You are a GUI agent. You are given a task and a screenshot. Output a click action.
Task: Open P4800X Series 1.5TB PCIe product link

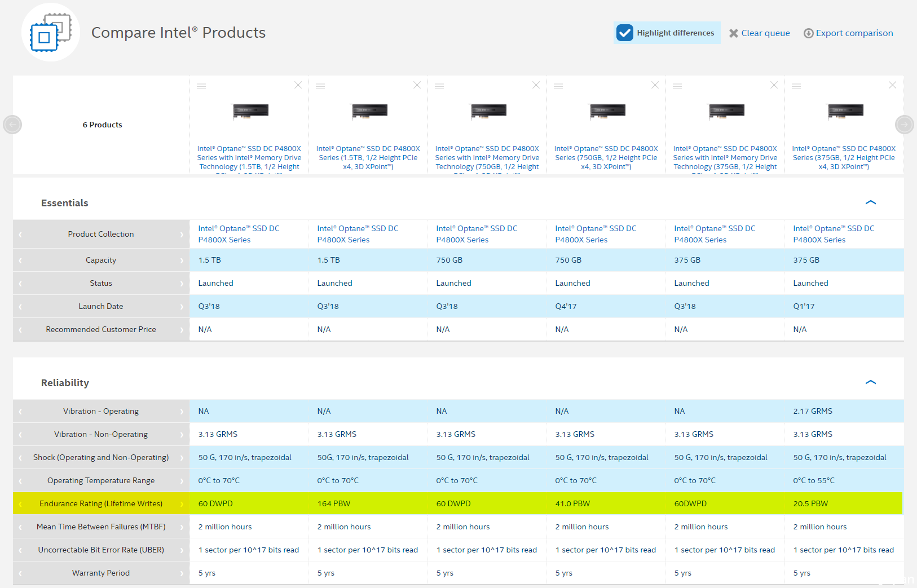pyautogui.click(x=368, y=158)
